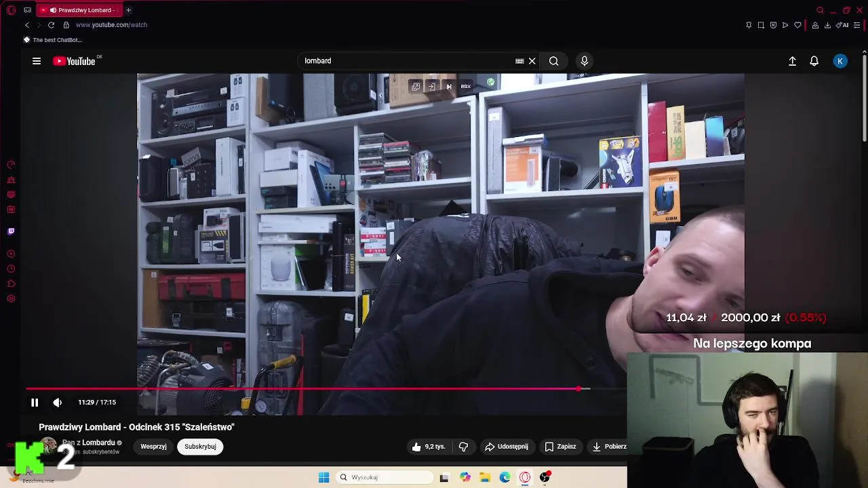Mute the video volume speaker
The image size is (868, 488).
(58, 403)
